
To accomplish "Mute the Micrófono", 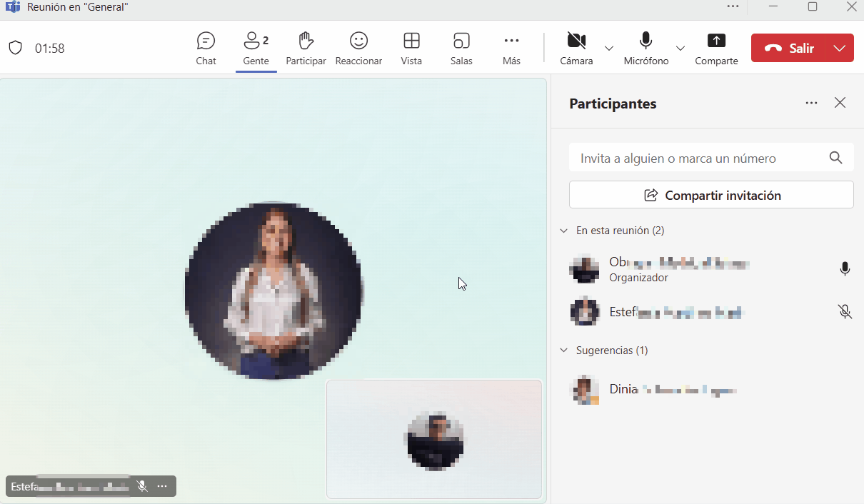I will coord(646,48).
